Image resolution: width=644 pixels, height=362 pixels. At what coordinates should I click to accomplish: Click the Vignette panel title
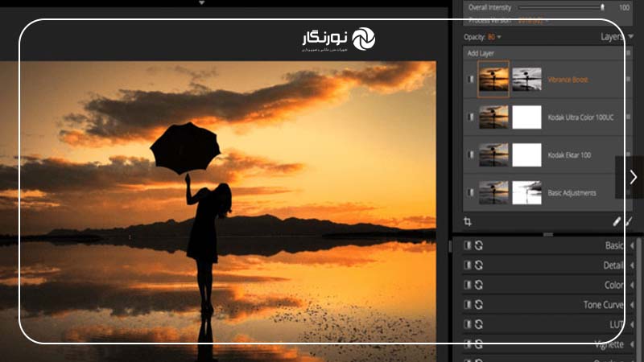(x=609, y=344)
